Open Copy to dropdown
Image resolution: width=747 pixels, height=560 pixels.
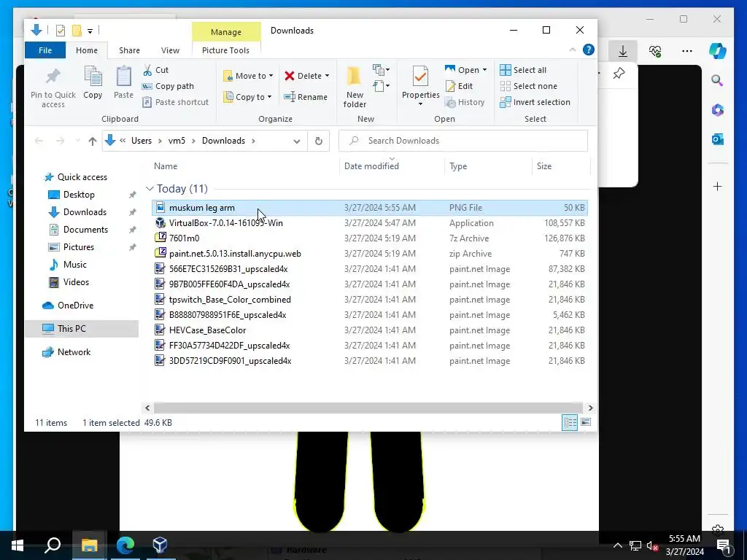[247, 97]
